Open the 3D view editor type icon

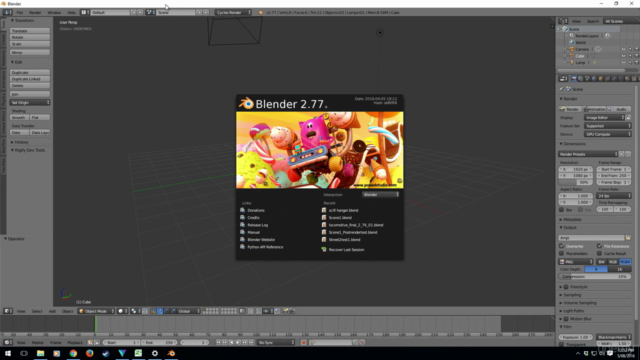(8, 311)
